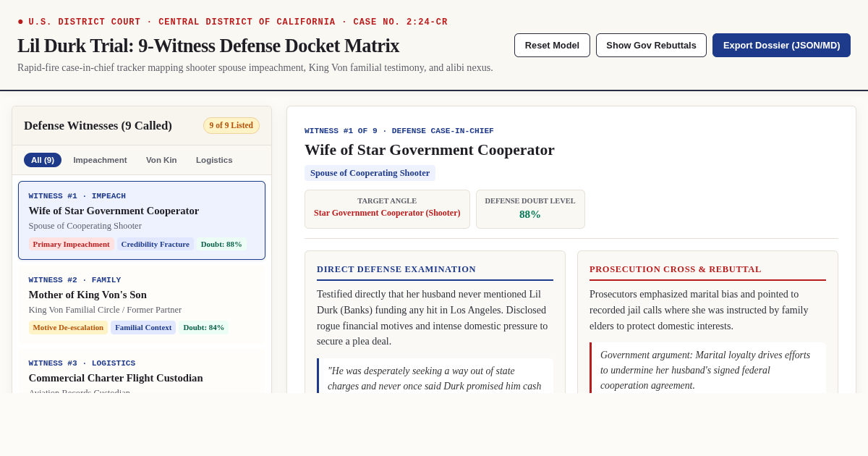
Task: Open Witness #3 Commercial Charter Flight Custodian card
Action: pos(142,372)
